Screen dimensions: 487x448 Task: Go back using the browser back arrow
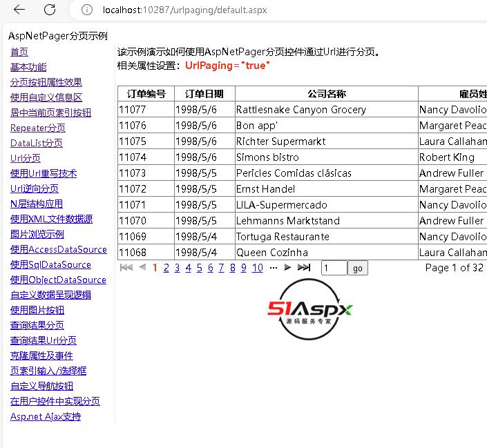coord(19,10)
